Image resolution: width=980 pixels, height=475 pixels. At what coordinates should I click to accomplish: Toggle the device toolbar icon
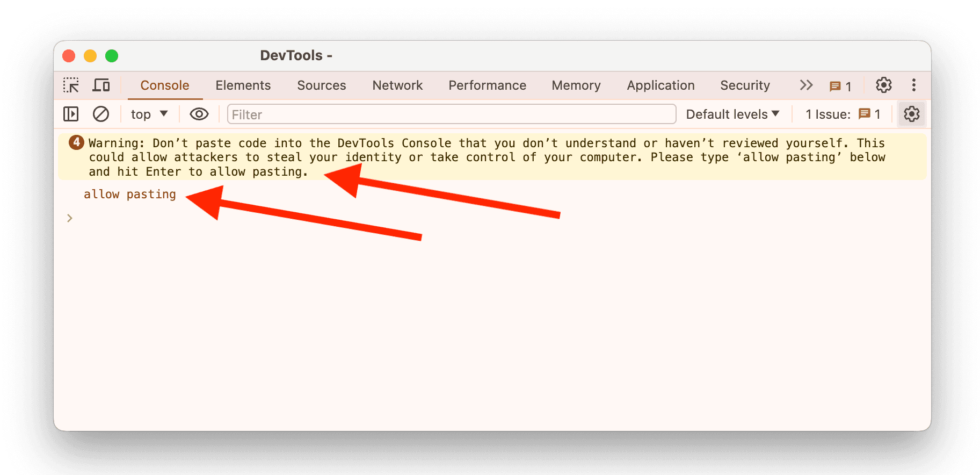tap(101, 85)
